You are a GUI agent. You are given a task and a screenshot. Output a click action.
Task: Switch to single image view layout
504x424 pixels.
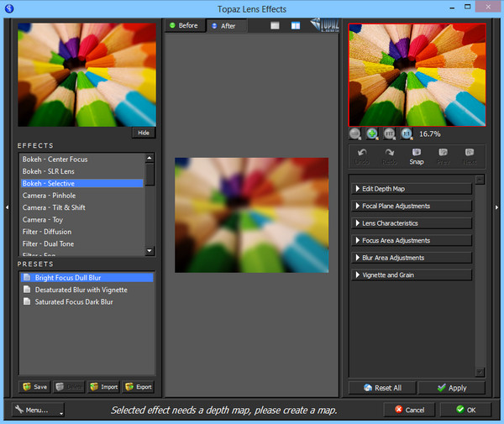click(x=275, y=25)
